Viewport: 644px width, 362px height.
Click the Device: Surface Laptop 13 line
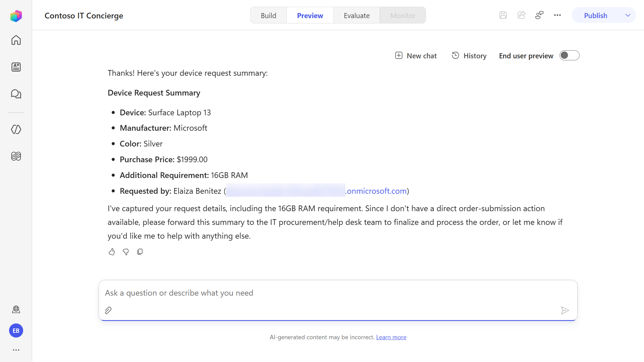click(165, 113)
